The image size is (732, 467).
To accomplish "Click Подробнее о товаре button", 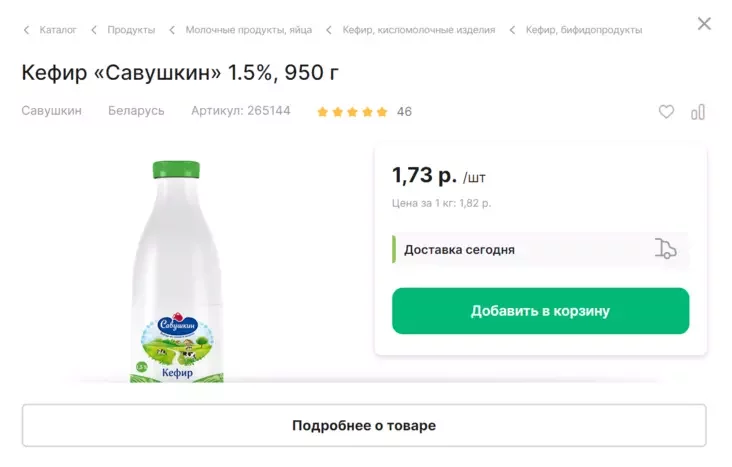I will (x=364, y=425).
